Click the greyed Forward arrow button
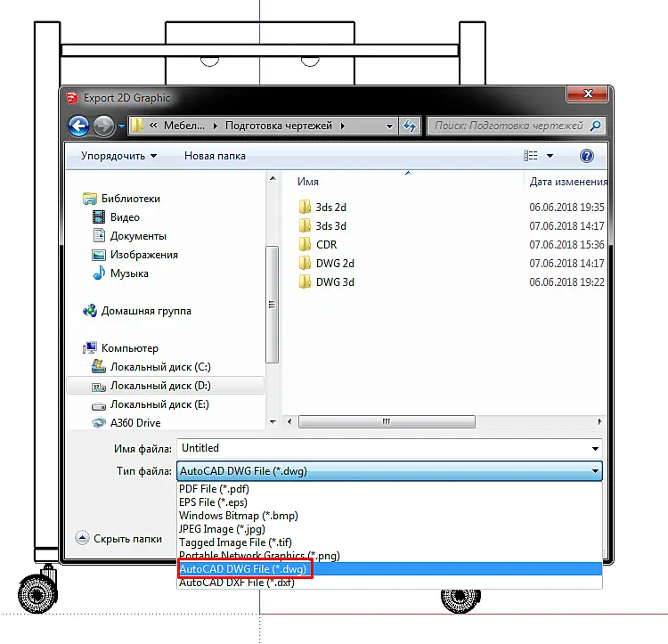This screenshot has width=668, height=644. click(103, 126)
